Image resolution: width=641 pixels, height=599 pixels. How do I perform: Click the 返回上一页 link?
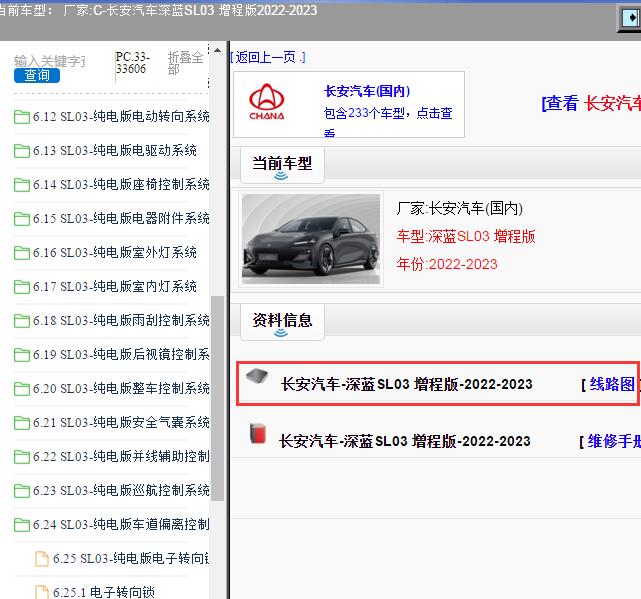pos(268,57)
